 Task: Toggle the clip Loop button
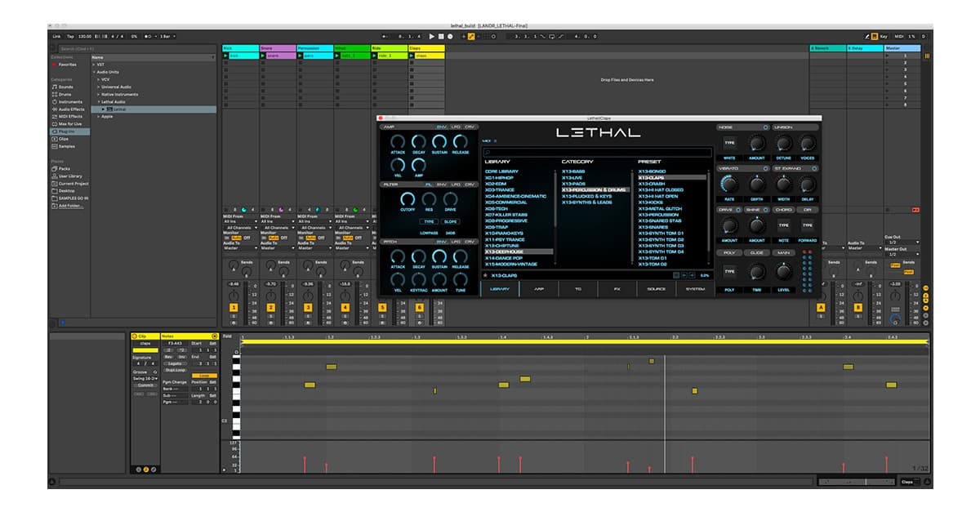click(203, 376)
